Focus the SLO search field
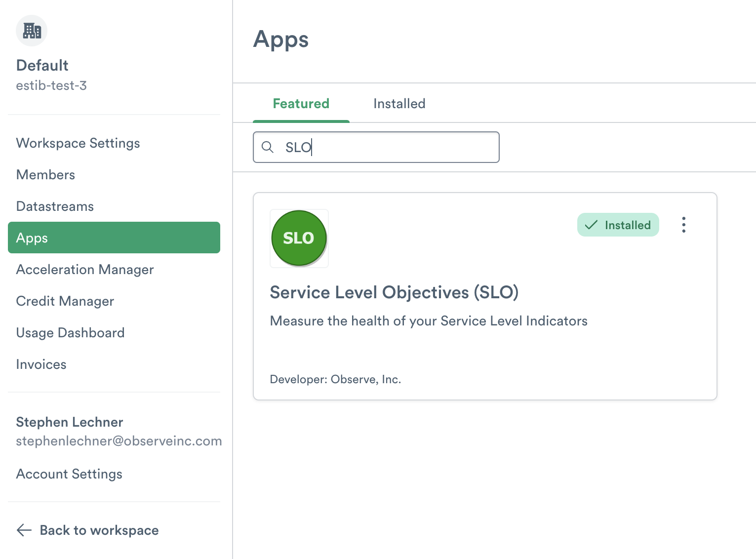 (x=376, y=147)
